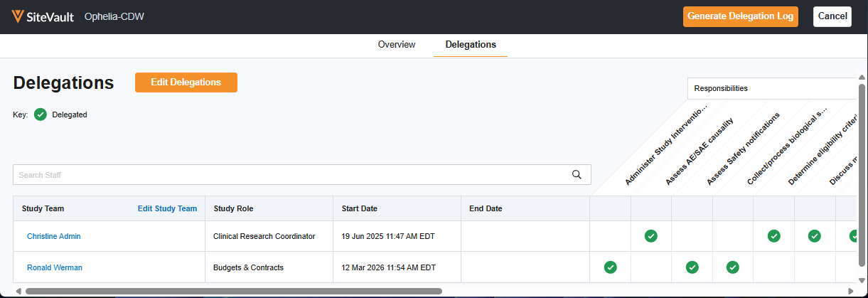The height and width of the screenshot is (298, 868).
Task: Click the vertical scrollbar up arrow
Action: pyautogui.click(x=862, y=78)
